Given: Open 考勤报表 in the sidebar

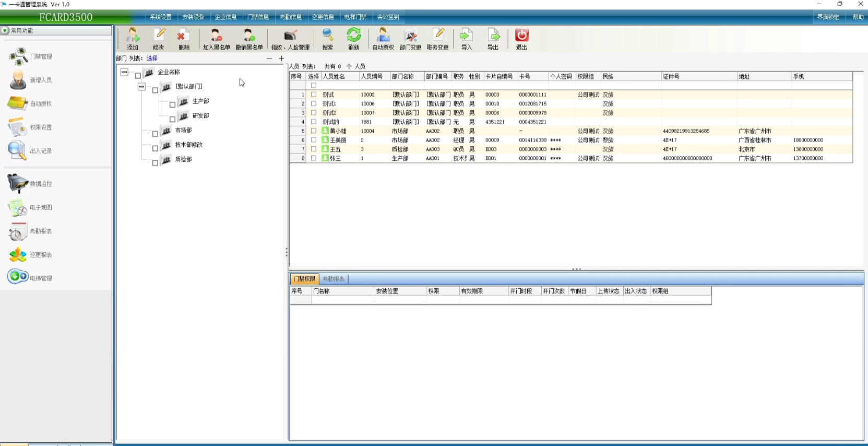Looking at the screenshot, I should [x=31, y=231].
